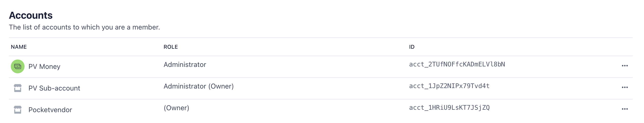Click the PV Sub-account storefront icon

click(x=17, y=88)
